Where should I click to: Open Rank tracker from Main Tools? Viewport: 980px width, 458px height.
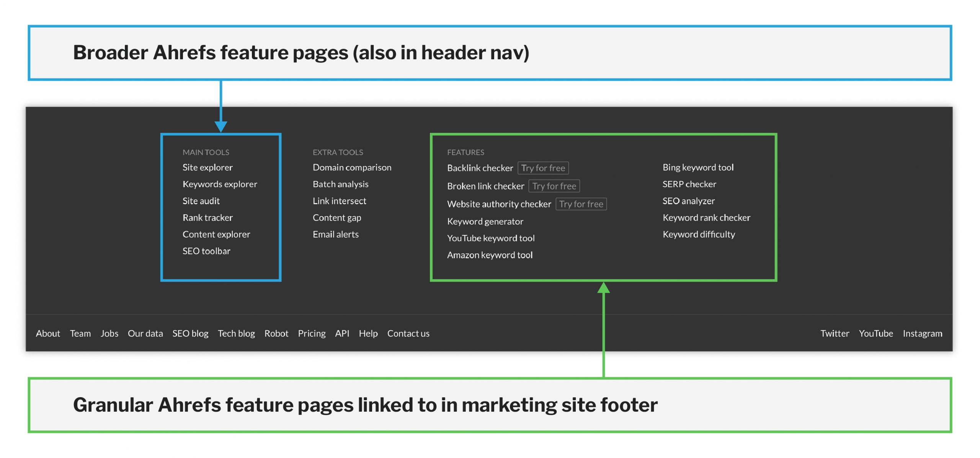click(207, 218)
